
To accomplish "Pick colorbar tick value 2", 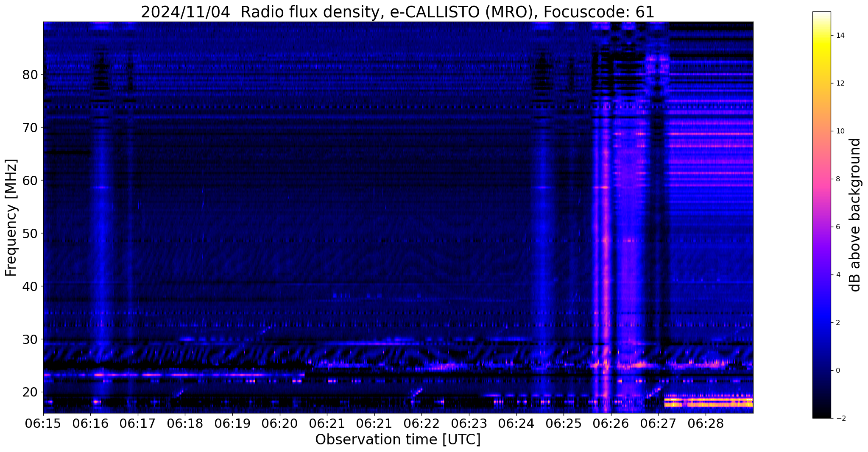I will pos(838,323).
